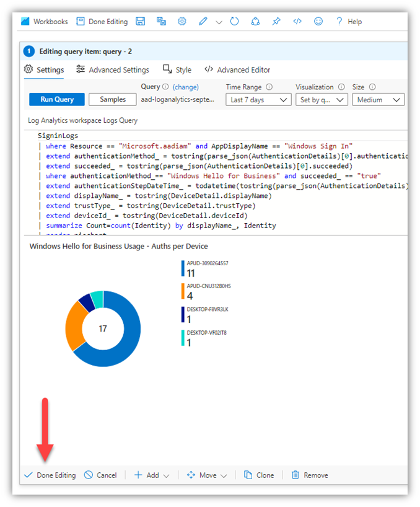Open Help from the toolbar
Screen dimensions: 420x507
349,22
